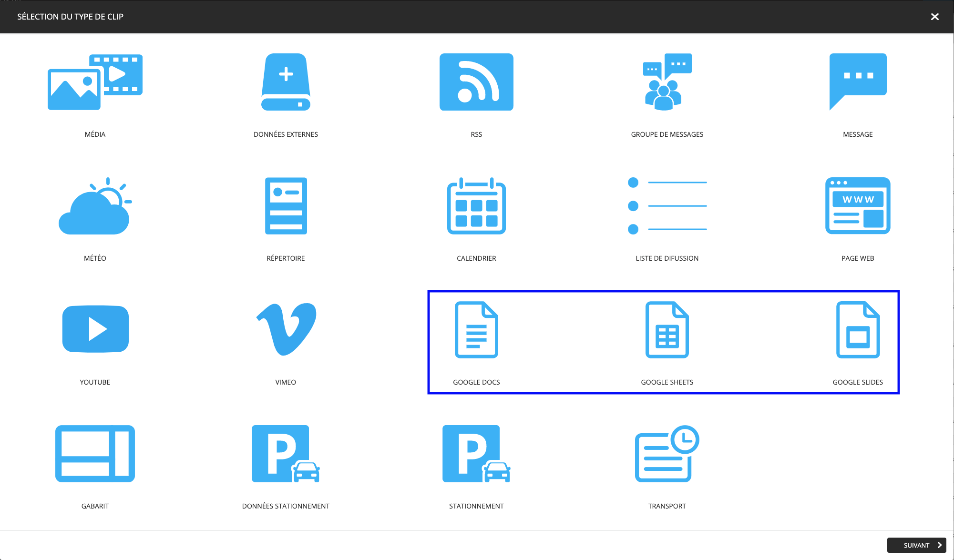Select the Stationnement parking icon
The image size is (954, 560).
pos(476,454)
